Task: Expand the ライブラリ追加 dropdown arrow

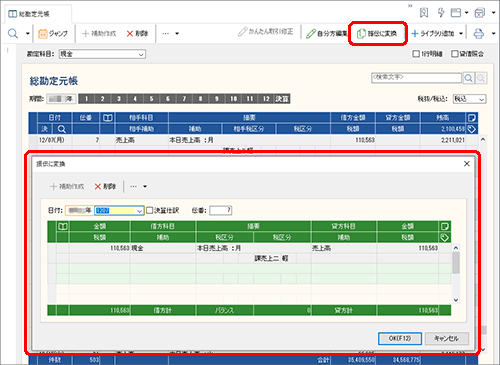Action: [x=461, y=33]
